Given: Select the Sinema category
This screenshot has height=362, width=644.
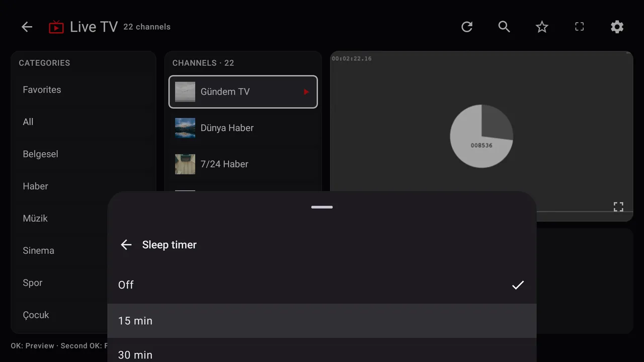Looking at the screenshot, I should 60,251.
